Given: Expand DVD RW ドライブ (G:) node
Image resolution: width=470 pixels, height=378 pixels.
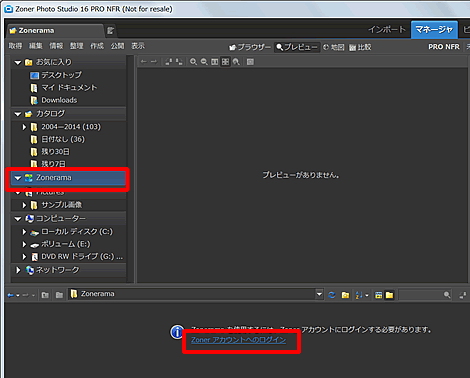Looking at the screenshot, I should (24, 257).
